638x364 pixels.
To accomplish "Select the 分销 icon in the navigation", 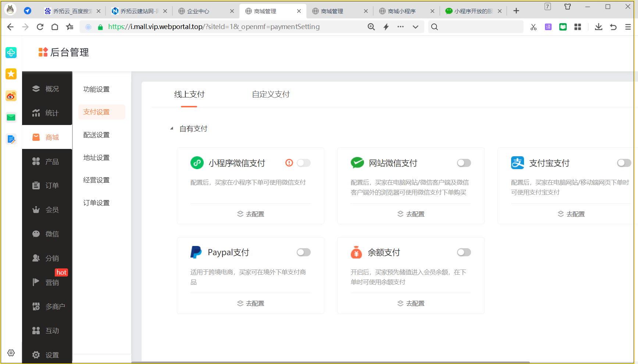I will coord(47,258).
